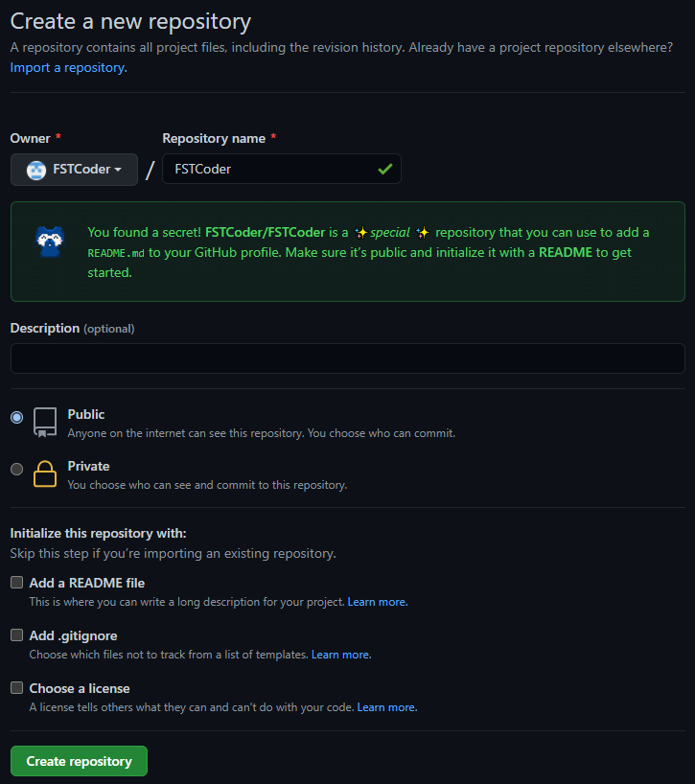Click the Private padlock icon
The height and width of the screenshot is (784, 695).
tap(45, 473)
